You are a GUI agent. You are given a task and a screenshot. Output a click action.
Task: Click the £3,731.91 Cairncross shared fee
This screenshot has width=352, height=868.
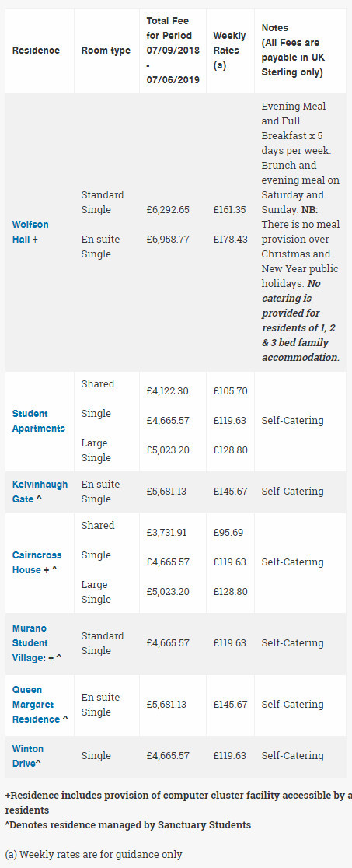pos(166,533)
